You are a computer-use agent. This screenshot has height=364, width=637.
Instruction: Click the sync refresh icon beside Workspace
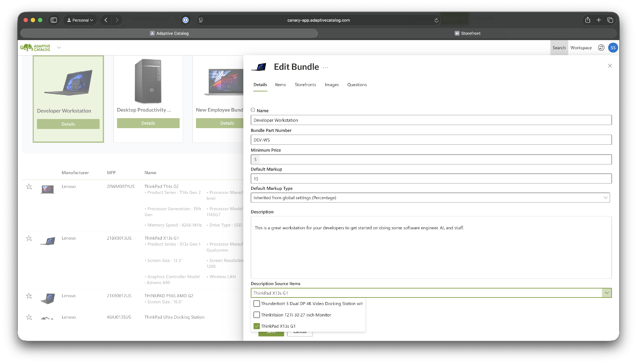point(601,48)
